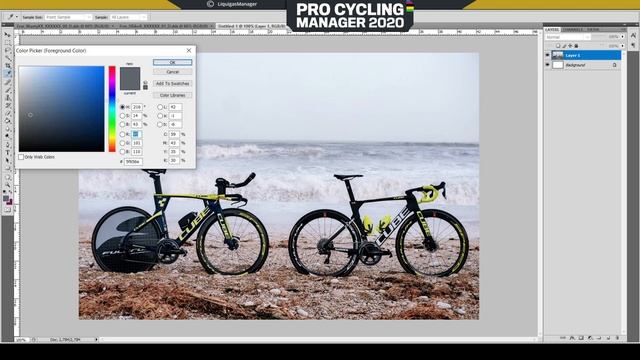Select the G green radio button
The height and width of the screenshot is (360, 640).
click(x=122, y=143)
